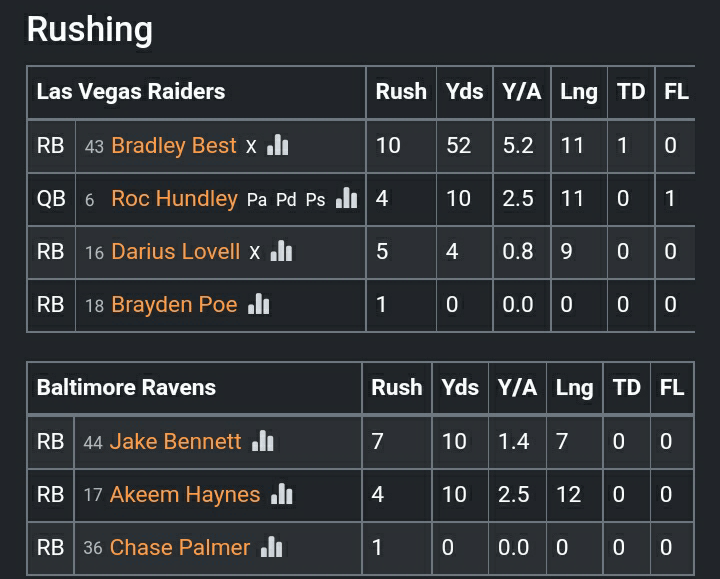Sort Ravens table by Lng column

tap(574, 388)
